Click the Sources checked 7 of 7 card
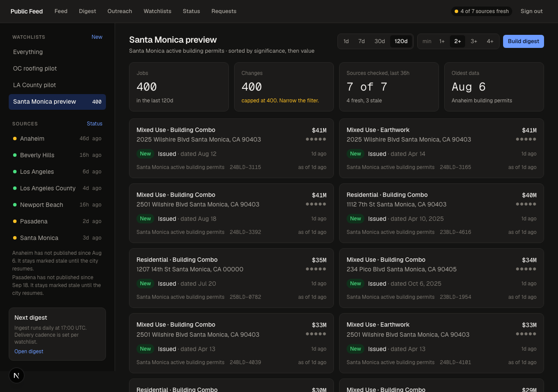Viewport: 558px width, 392px height. click(x=389, y=87)
